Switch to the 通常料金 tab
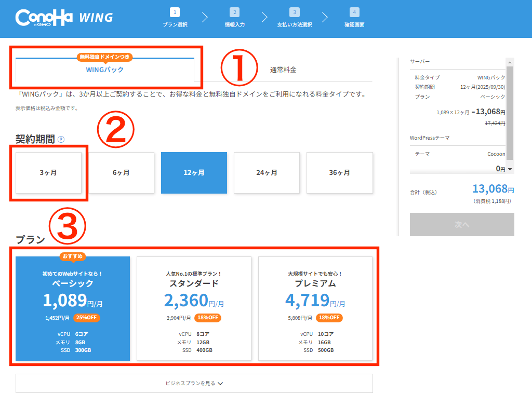Viewport: 532px width, 408px height. click(283, 70)
